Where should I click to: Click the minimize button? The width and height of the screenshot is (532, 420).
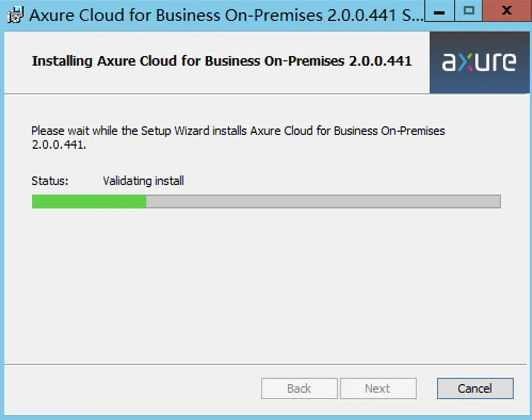point(438,11)
